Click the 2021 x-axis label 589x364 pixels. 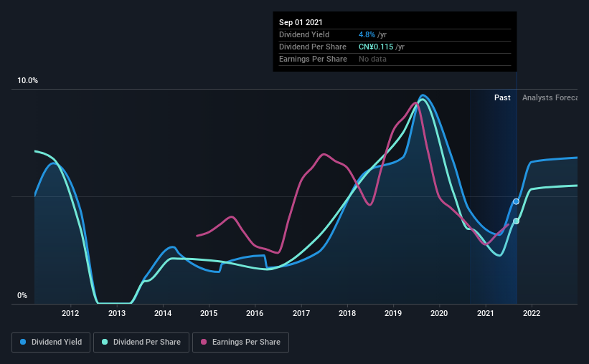(485, 313)
